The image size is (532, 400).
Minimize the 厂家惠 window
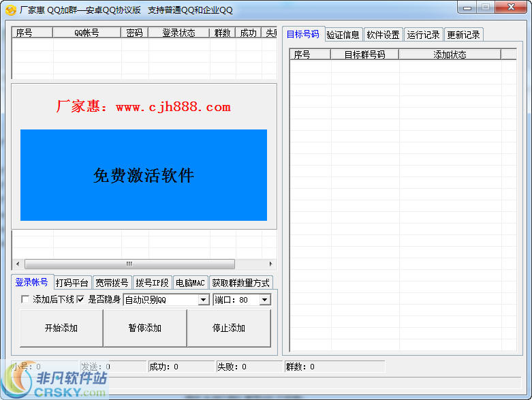[x=467, y=7]
